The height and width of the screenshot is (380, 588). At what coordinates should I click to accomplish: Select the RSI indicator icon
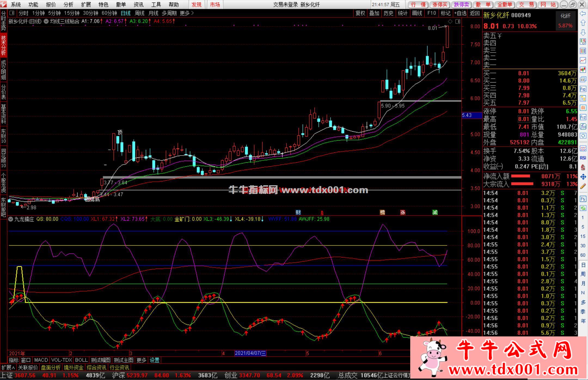[x=583, y=158]
